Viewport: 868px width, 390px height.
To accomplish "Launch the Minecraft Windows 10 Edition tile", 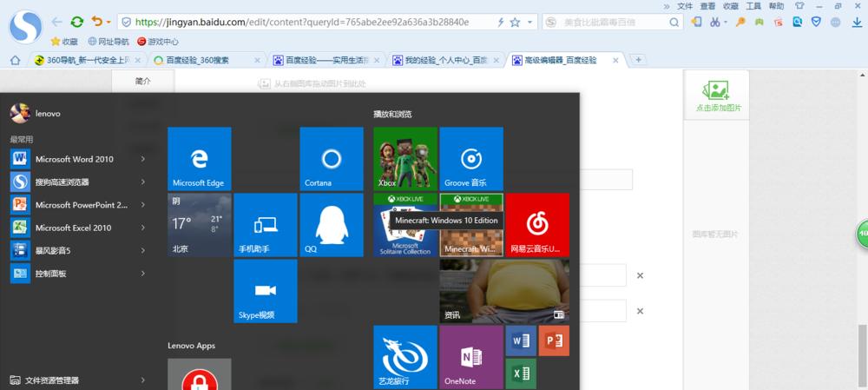I will coord(471,225).
